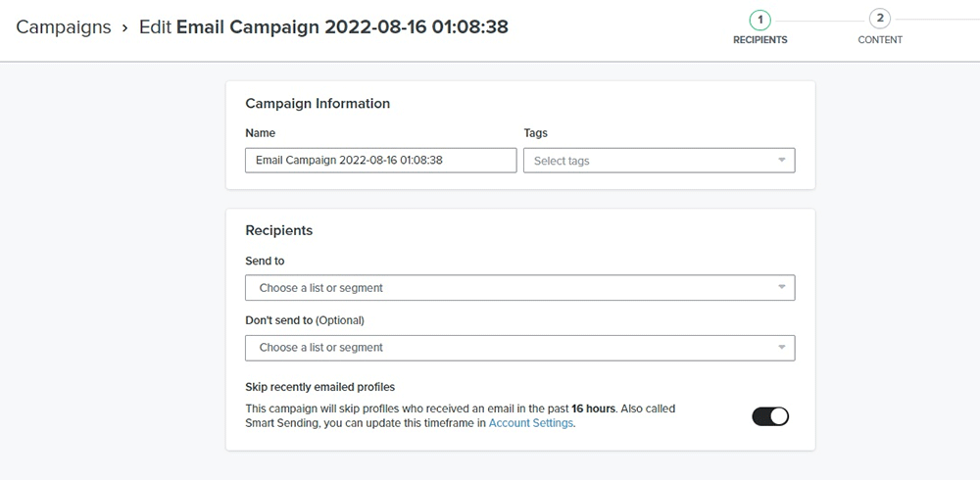The height and width of the screenshot is (480, 980).
Task: Click the progress line between steps
Action: coord(820,19)
